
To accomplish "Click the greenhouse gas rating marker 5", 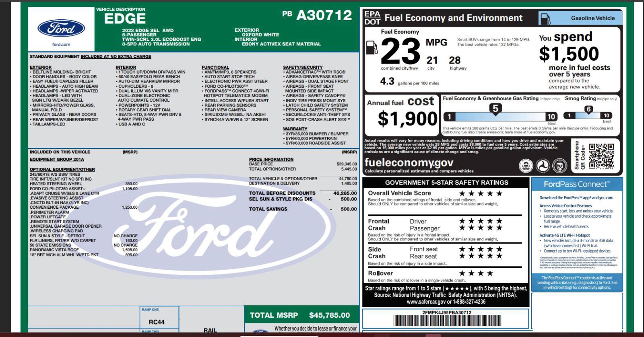I will tap(495, 109).
